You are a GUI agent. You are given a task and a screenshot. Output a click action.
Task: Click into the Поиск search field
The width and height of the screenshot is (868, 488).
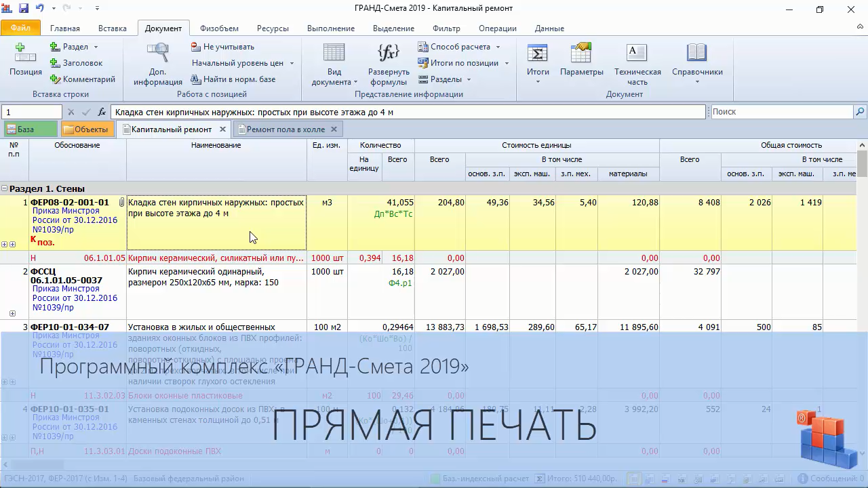pyautogui.click(x=782, y=112)
